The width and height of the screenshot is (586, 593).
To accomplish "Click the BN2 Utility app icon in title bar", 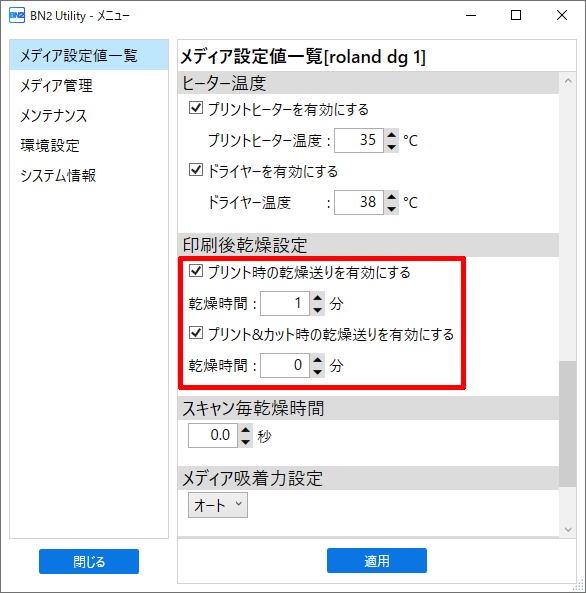I will [x=17, y=16].
